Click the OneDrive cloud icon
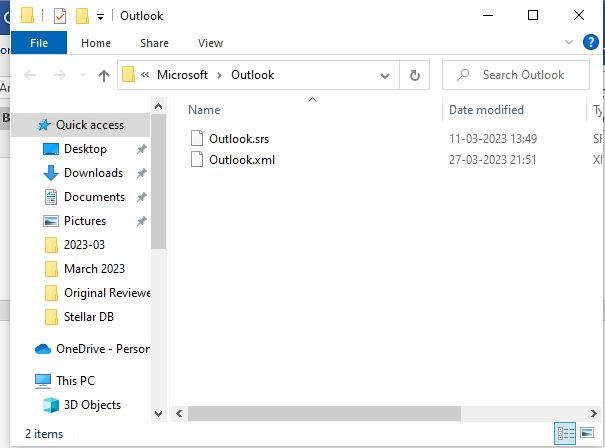Screen dimensions: 605x448 pyautogui.click(x=43, y=349)
